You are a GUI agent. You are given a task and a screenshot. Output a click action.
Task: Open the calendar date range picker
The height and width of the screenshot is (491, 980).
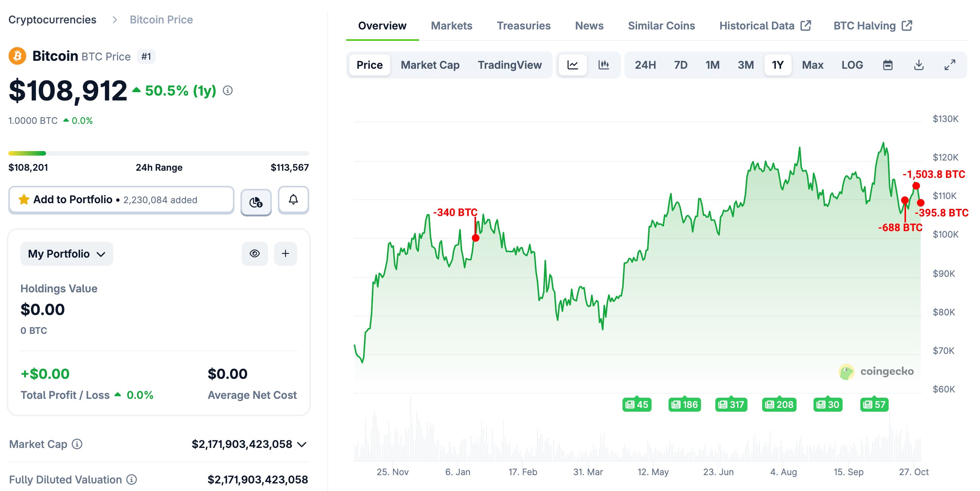pyautogui.click(x=888, y=65)
